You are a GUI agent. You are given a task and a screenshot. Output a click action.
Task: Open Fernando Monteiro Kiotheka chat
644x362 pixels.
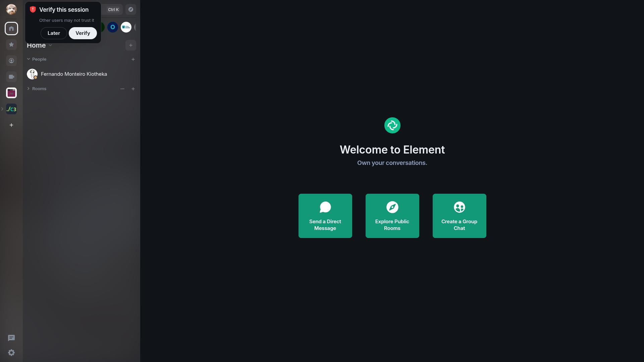click(74, 74)
